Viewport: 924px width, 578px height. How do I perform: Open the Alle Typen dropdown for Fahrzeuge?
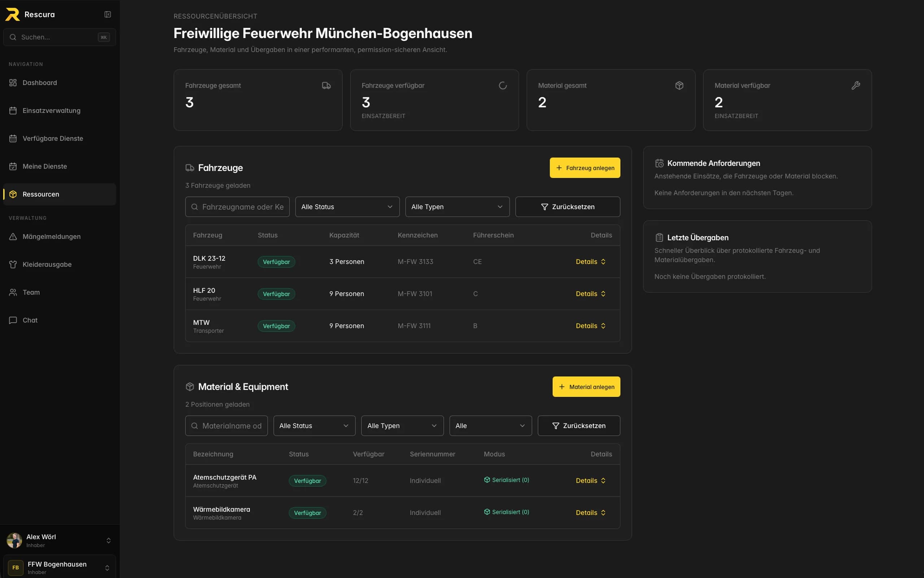tap(457, 207)
